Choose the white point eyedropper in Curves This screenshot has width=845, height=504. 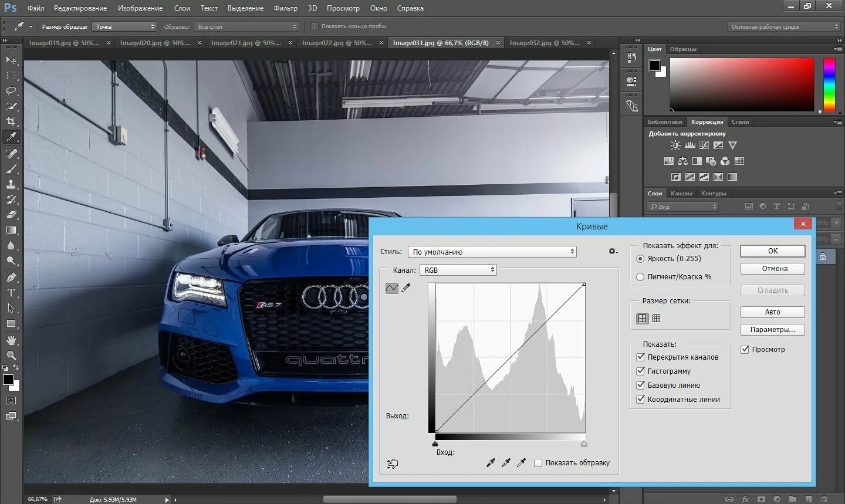coord(521,463)
